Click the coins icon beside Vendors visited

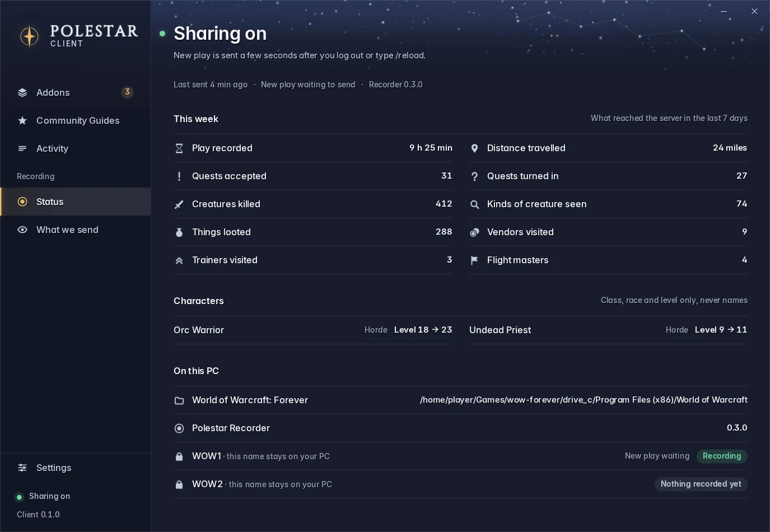tap(474, 232)
